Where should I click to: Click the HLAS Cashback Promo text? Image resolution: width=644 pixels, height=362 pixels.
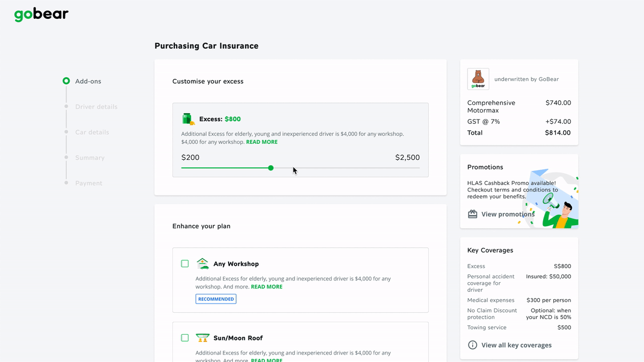(511, 190)
